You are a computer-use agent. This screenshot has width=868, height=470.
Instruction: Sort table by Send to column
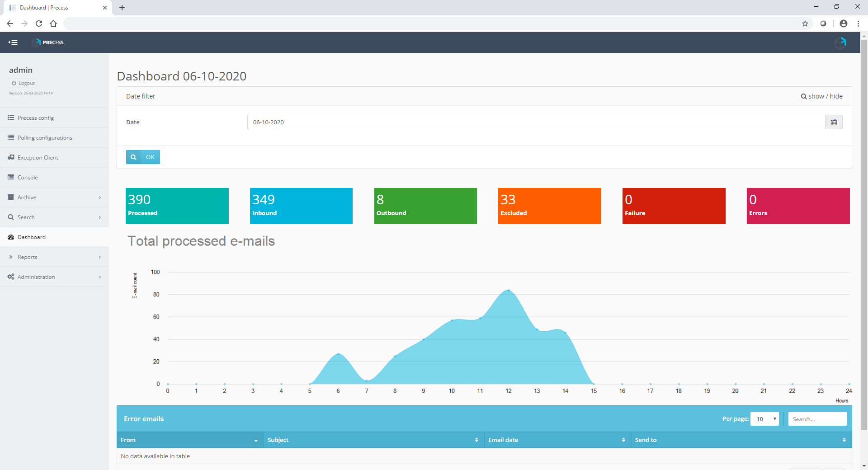[x=741, y=440]
